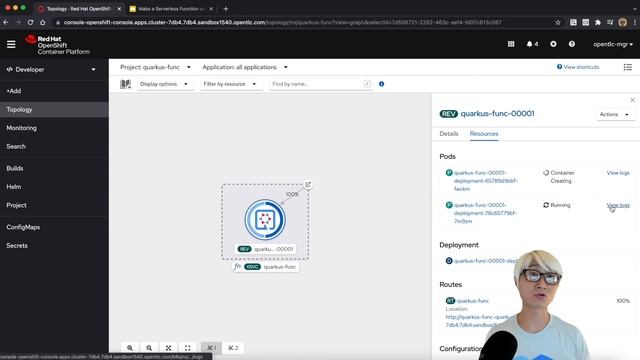
Task: Open the help question mark menu
Action: 571,44
